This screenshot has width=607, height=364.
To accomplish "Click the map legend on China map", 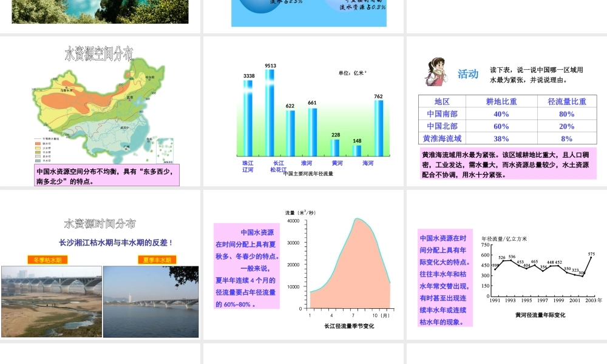I will (x=47, y=150).
